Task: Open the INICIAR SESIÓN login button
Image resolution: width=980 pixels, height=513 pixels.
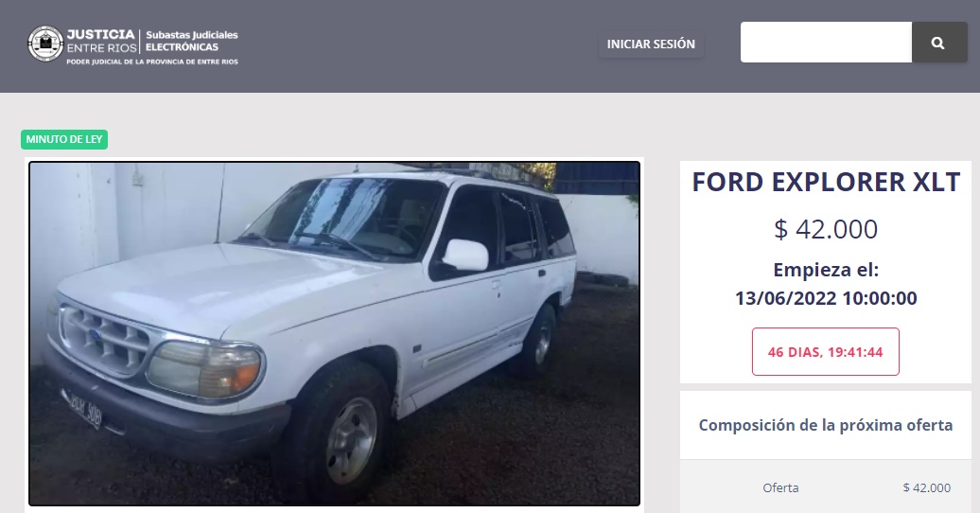Action: [651, 44]
